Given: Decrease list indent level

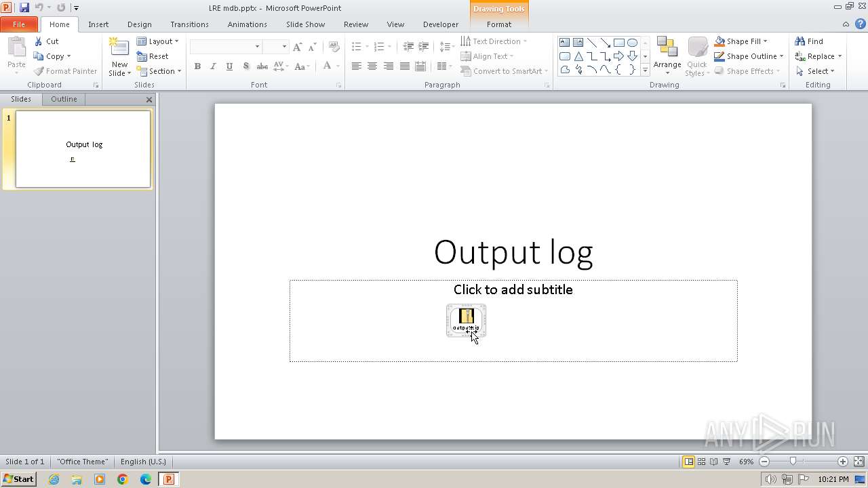Looking at the screenshot, I should pos(408,47).
